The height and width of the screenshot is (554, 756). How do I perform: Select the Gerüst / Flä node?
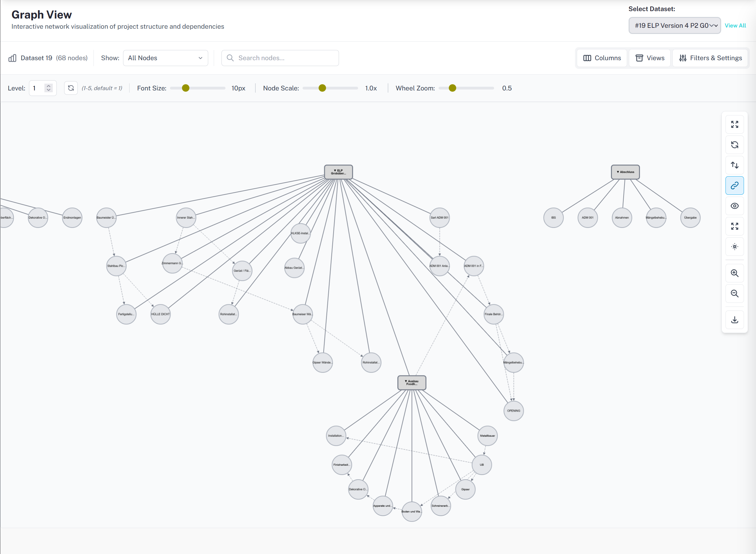point(242,271)
